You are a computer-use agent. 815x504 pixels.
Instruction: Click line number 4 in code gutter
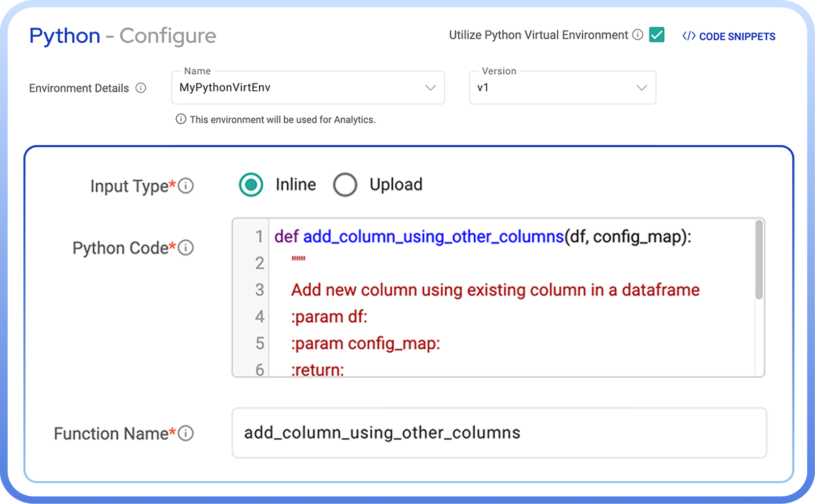pyautogui.click(x=260, y=317)
